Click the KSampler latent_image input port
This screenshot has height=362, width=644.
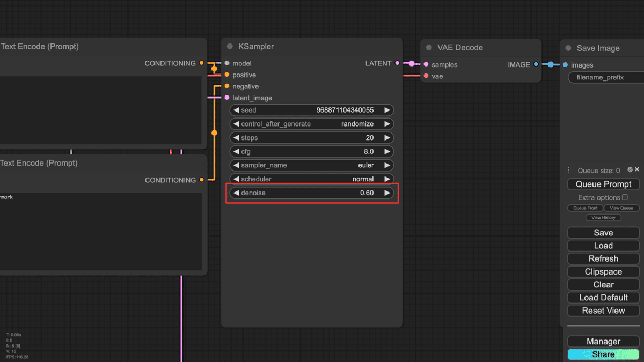[x=227, y=98]
